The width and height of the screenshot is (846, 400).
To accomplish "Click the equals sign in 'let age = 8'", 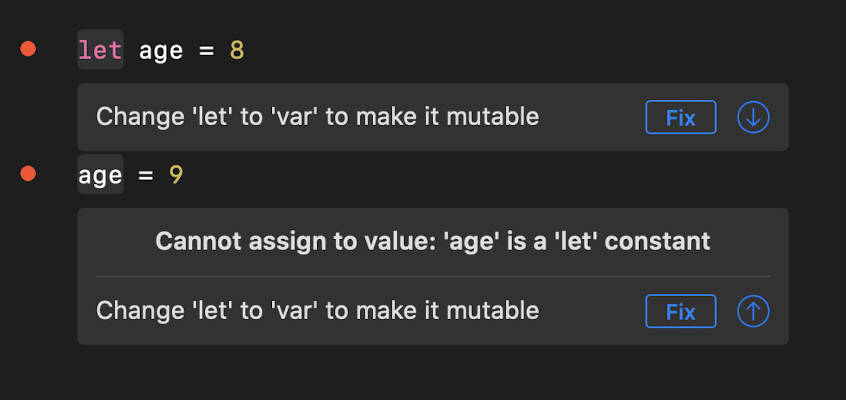I will coord(206,50).
